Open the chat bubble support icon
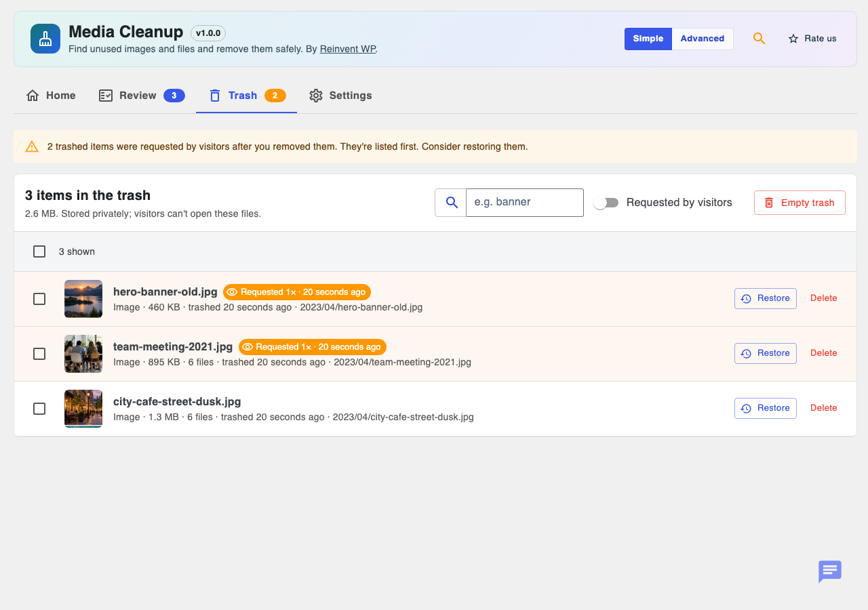 [830, 571]
